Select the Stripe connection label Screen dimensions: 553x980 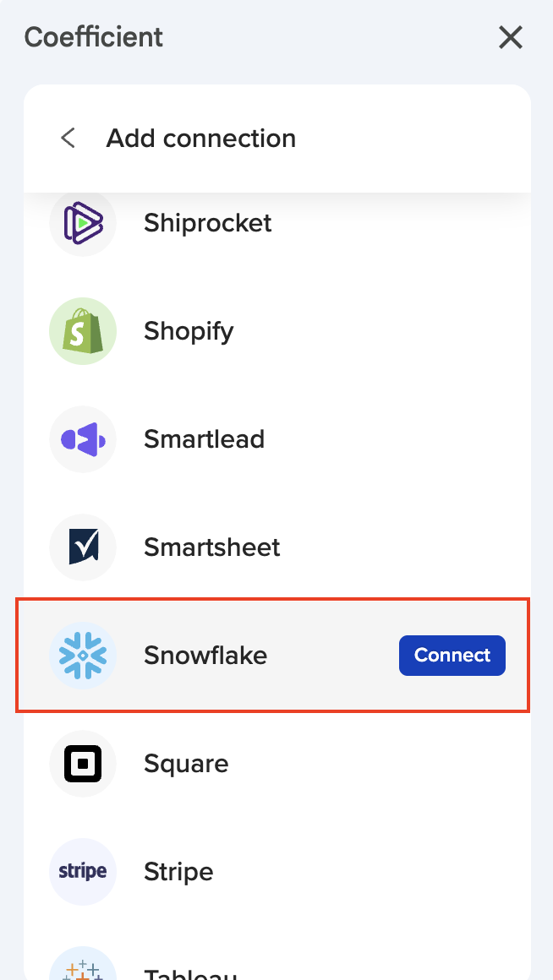178,872
